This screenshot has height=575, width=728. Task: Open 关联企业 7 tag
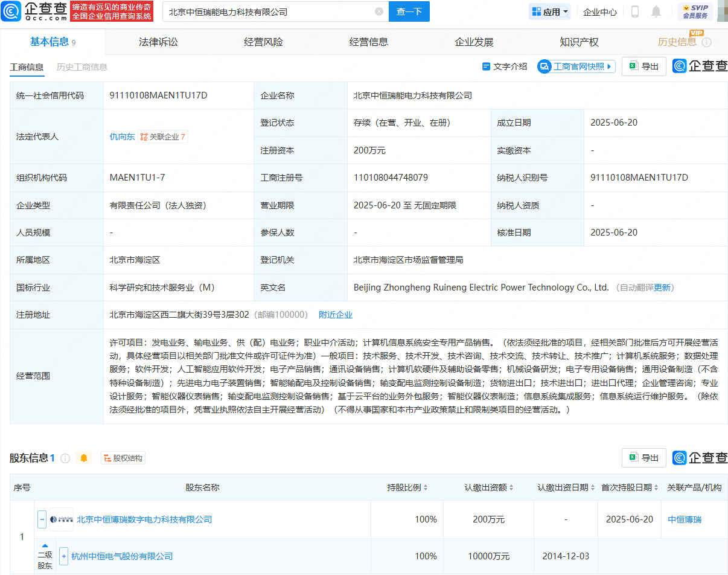click(163, 137)
